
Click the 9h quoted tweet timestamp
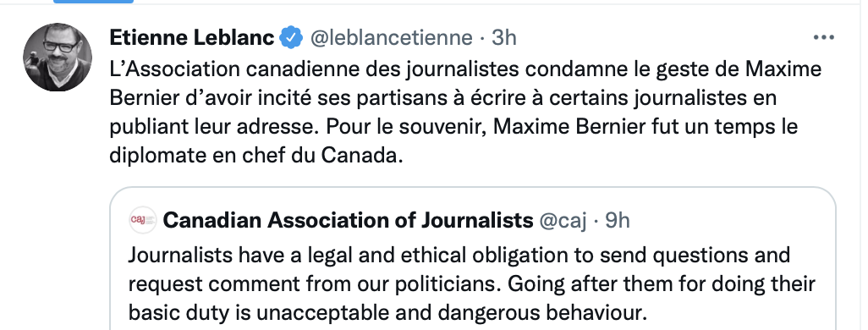point(618,220)
